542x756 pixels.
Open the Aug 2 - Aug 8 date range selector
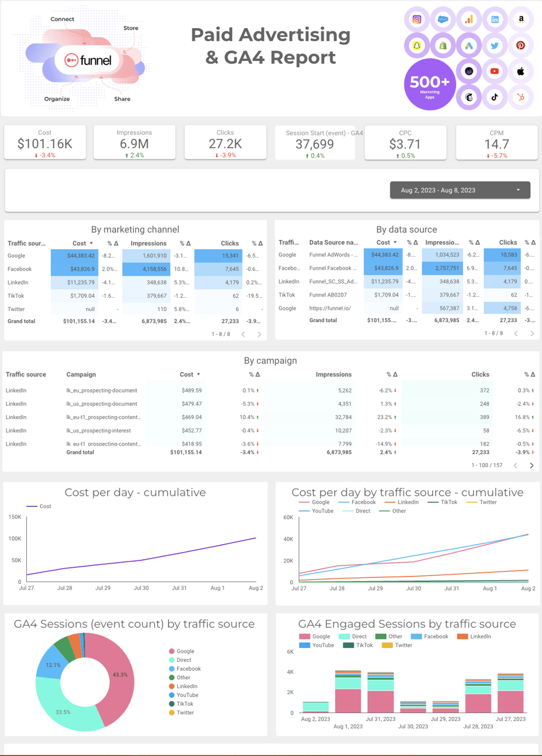click(x=459, y=190)
